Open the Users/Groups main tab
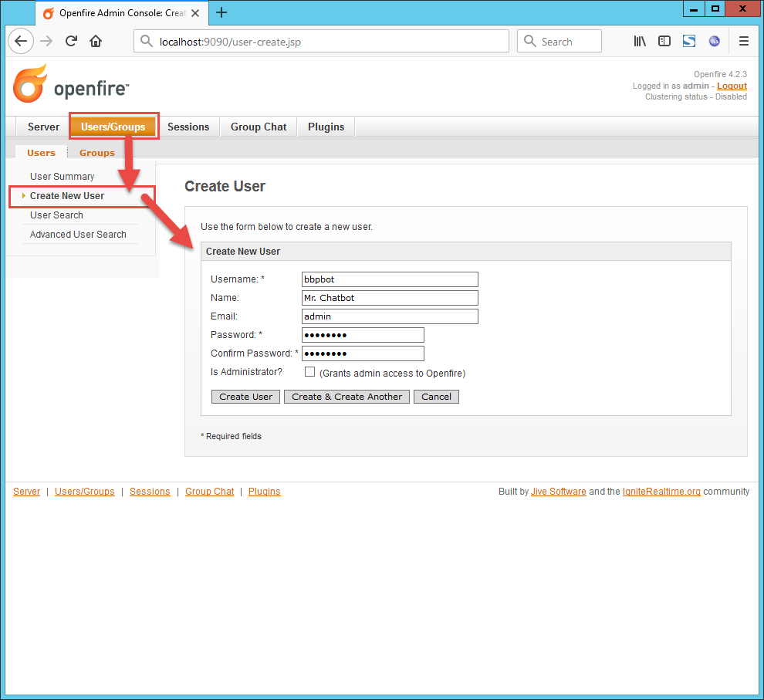The width and height of the screenshot is (764, 700). (x=113, y=127)
